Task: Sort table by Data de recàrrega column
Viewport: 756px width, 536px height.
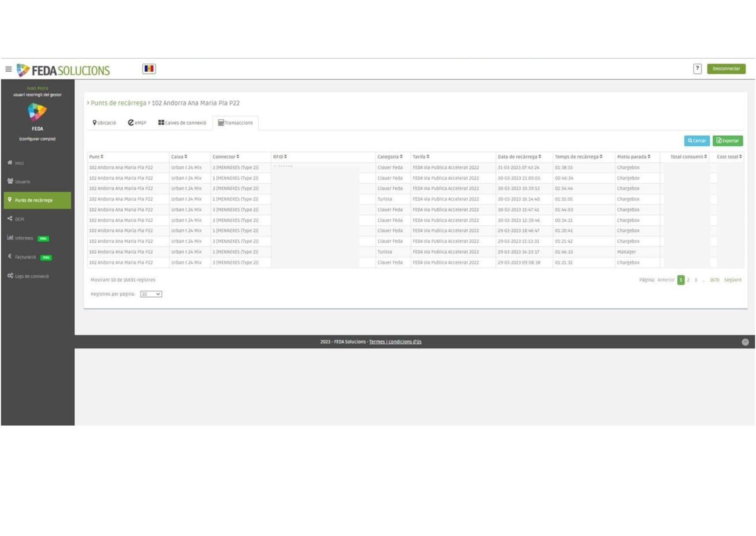Action: [519, 157]
